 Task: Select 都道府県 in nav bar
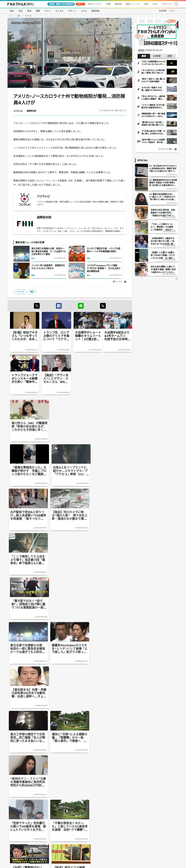(x=95, y=11)
